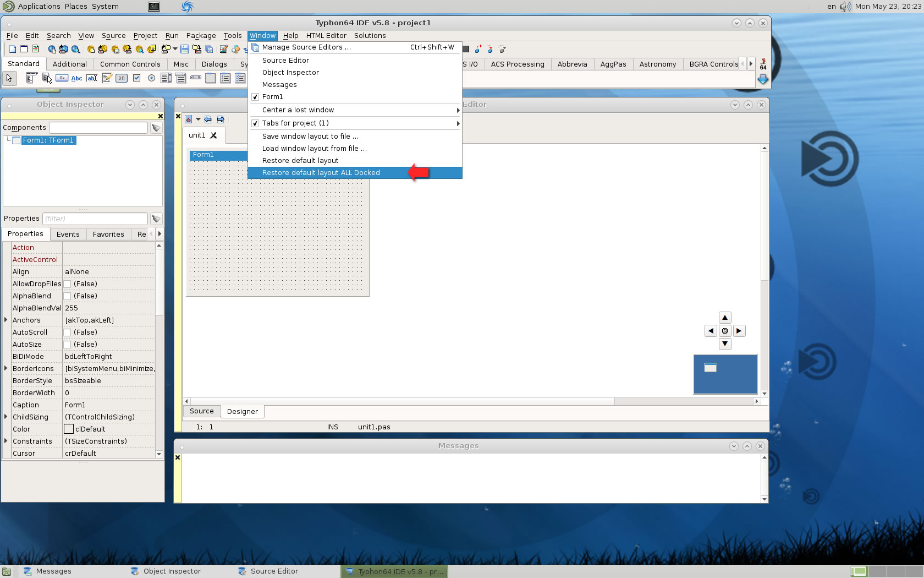Toggle the AlphaBlend checkbox
This screenshot has height=578, width=924.
pos(67,296)
